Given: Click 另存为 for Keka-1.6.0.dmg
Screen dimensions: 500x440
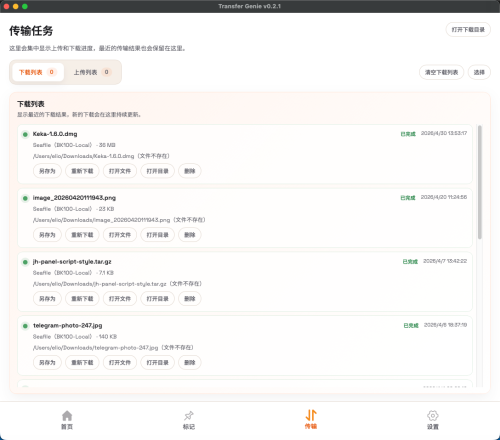Looking at the screenshot, I should [x=47, y=171].
